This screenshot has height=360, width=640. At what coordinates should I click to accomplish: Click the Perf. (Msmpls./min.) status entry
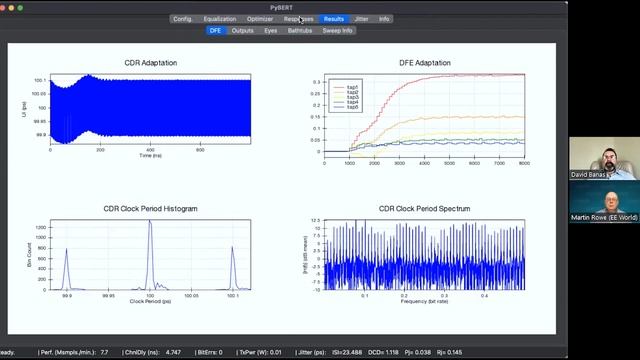coord(73,352)
